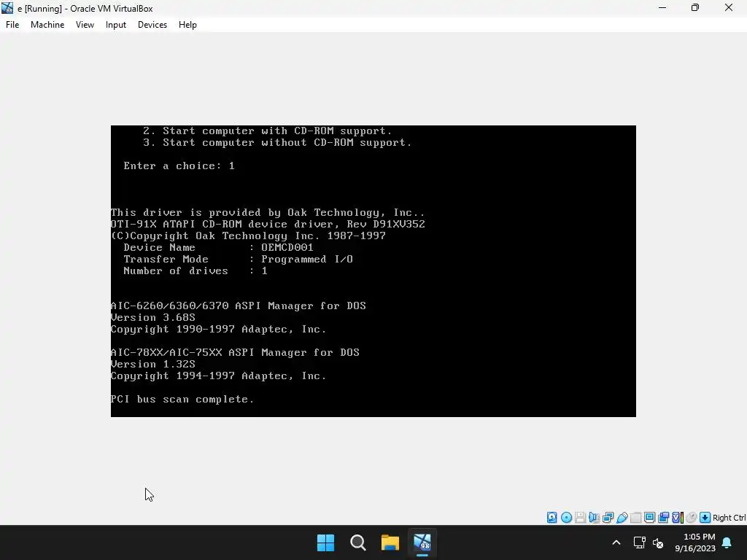This screenshot has width=747, height=560.
Task: Open Windows taskbar Search
Action: point(357,542)
